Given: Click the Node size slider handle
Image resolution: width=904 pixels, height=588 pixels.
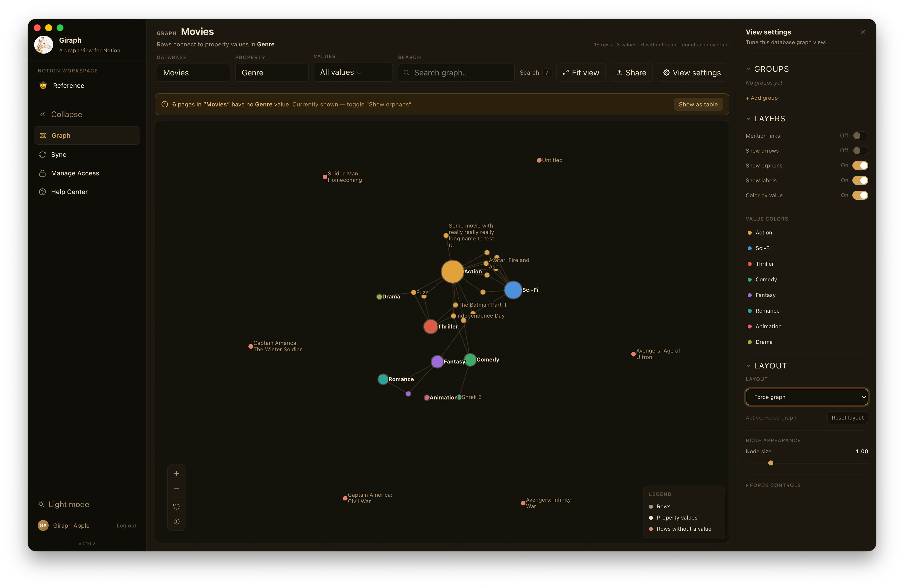Looking at the screenshot, I should (771, 463).
